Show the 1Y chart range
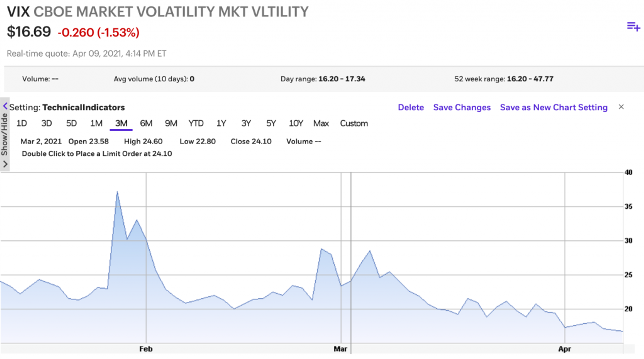This screenshot has height=359, width=644. point(221,123)
